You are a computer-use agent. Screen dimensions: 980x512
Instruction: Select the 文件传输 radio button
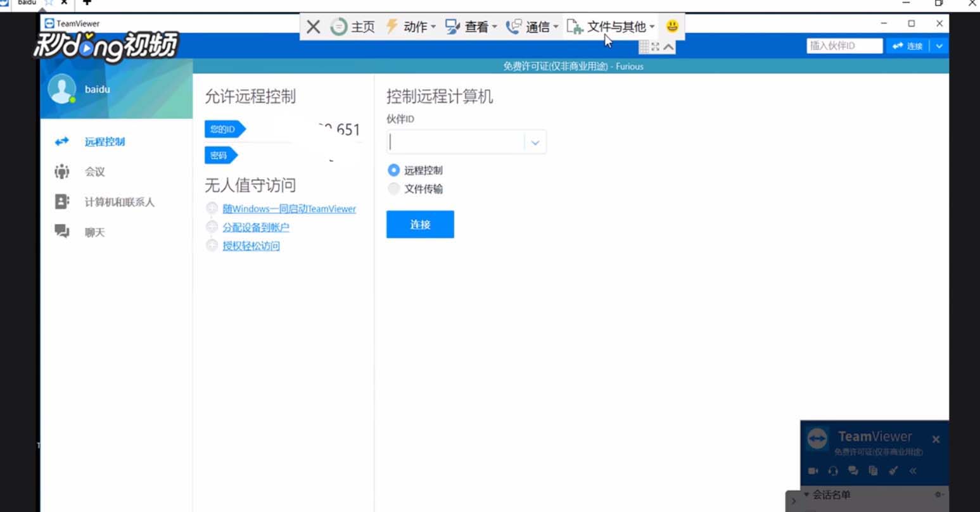(x=393, y=189)
